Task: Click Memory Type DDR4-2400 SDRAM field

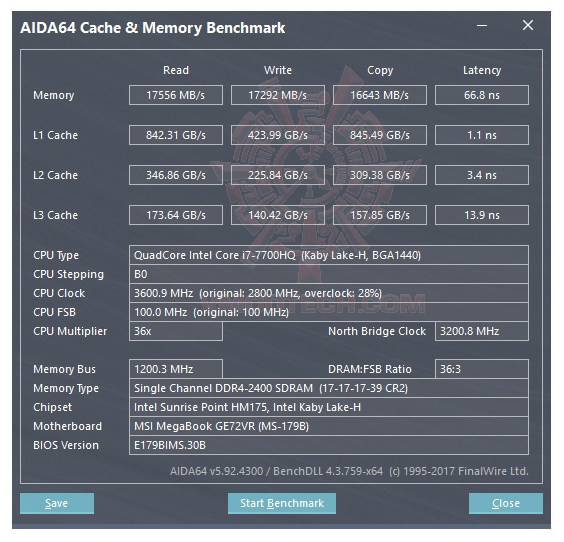Action: (329, 388)
